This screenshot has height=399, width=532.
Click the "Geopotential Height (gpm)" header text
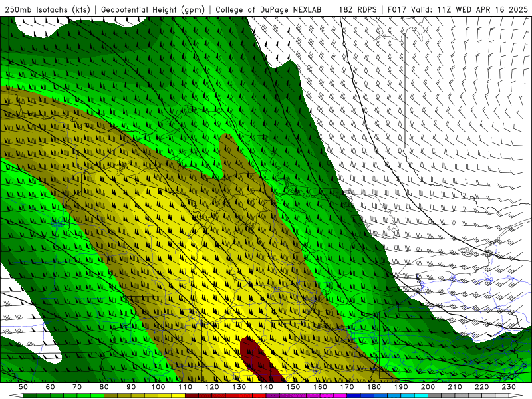pos(153,9)
